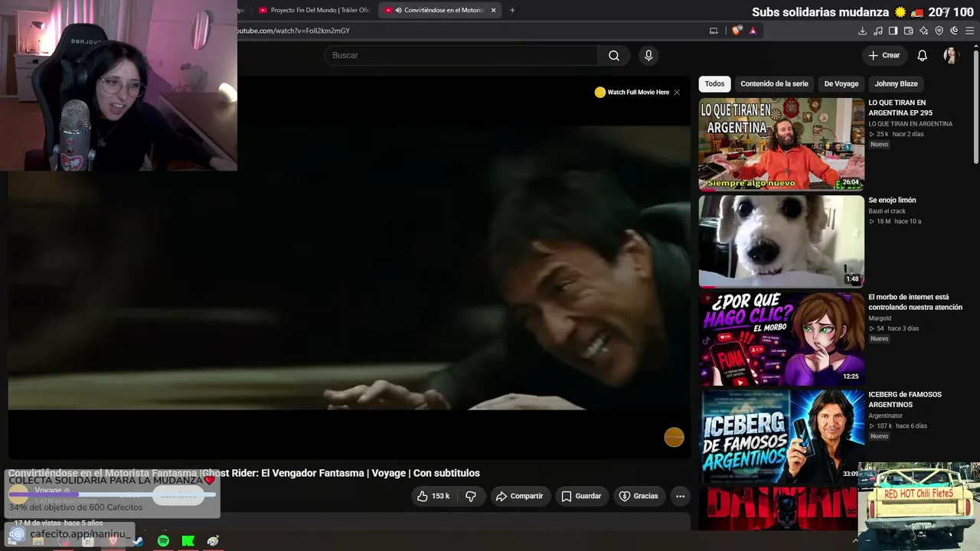This screenshot has height=551, width=980.
Task: Filter by Contenido de la serie chip
Action: coord(774,83)
